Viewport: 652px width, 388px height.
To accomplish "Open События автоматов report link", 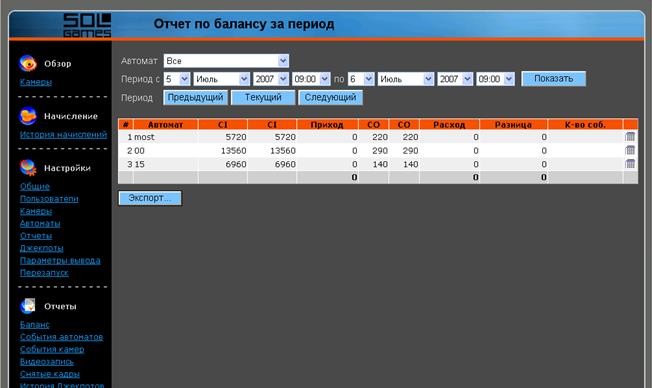I will (61, 337).
